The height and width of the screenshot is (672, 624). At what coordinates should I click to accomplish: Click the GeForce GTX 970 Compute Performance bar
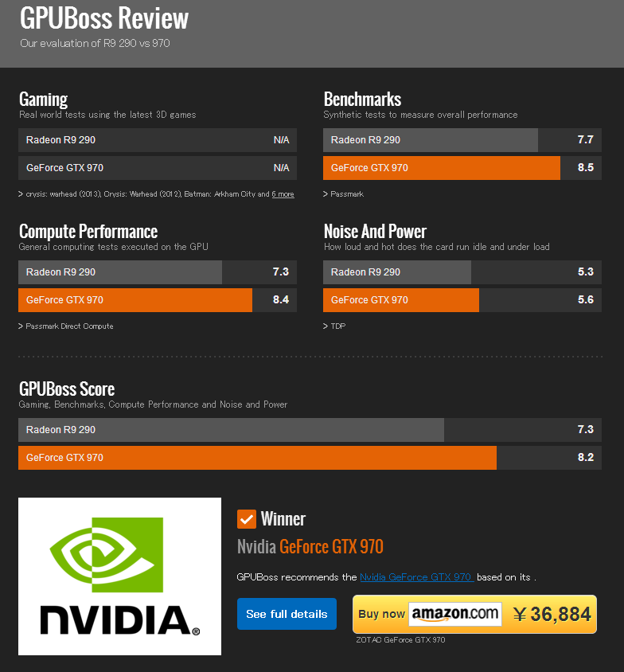point(135,300)
